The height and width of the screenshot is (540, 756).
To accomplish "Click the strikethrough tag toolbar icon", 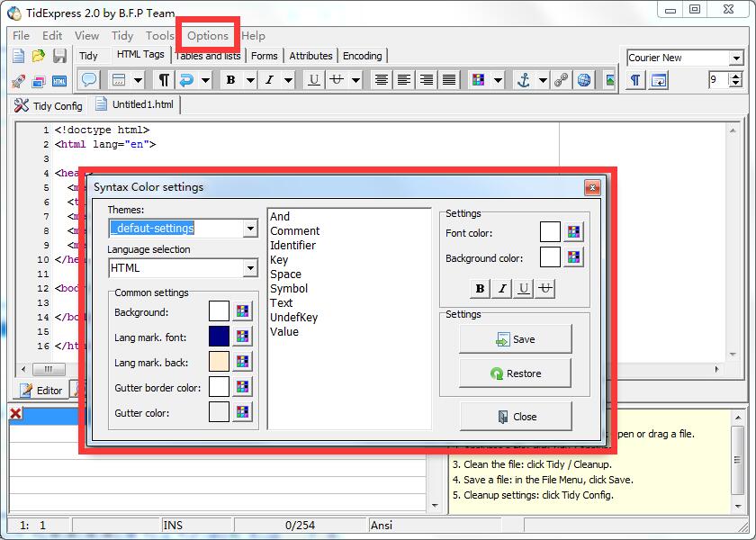I will 337,79.
